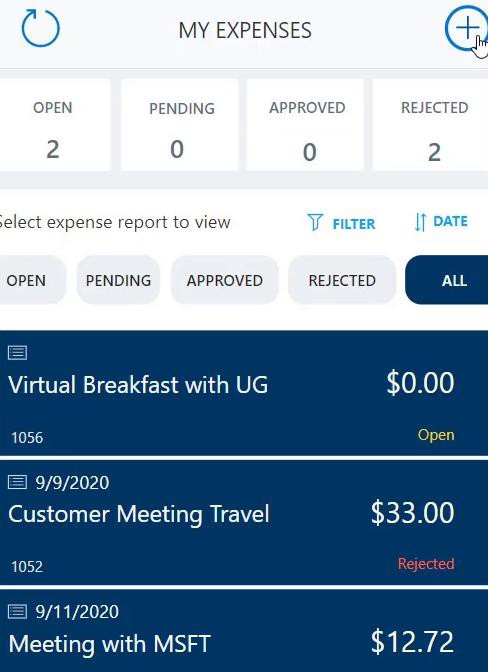This screenshot has width=488, height=672.
Task: Switch to the PENDING filter pill
Action: 118,280
